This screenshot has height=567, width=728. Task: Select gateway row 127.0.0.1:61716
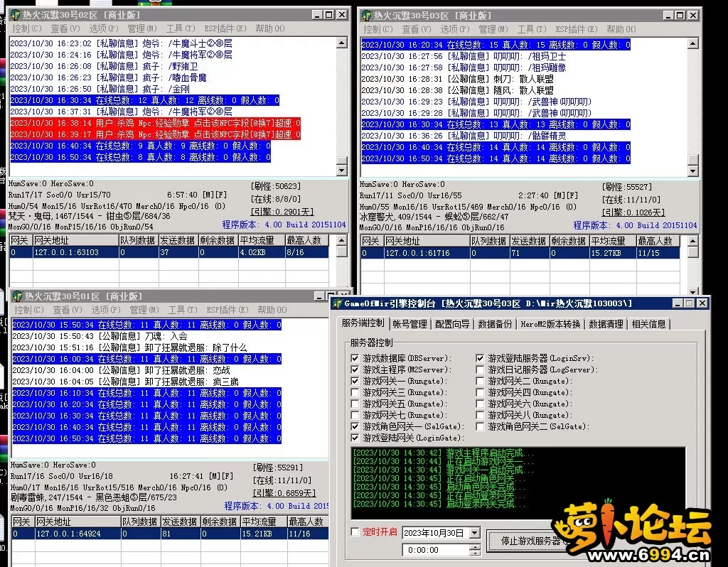tap(520, 254)
